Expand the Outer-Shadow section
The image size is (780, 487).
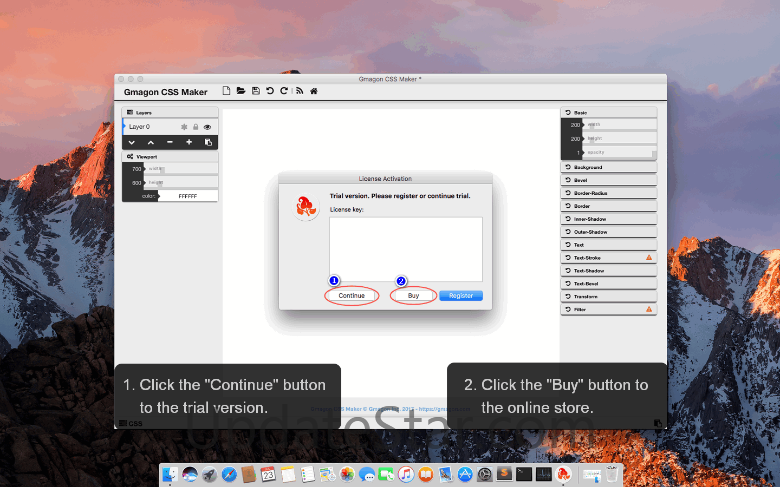click(608, 232)
